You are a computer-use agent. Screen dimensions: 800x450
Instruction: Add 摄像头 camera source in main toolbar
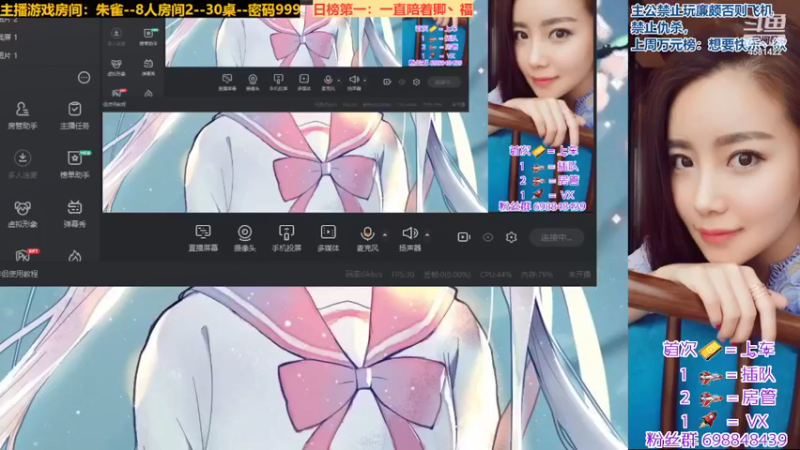(245, 238)
